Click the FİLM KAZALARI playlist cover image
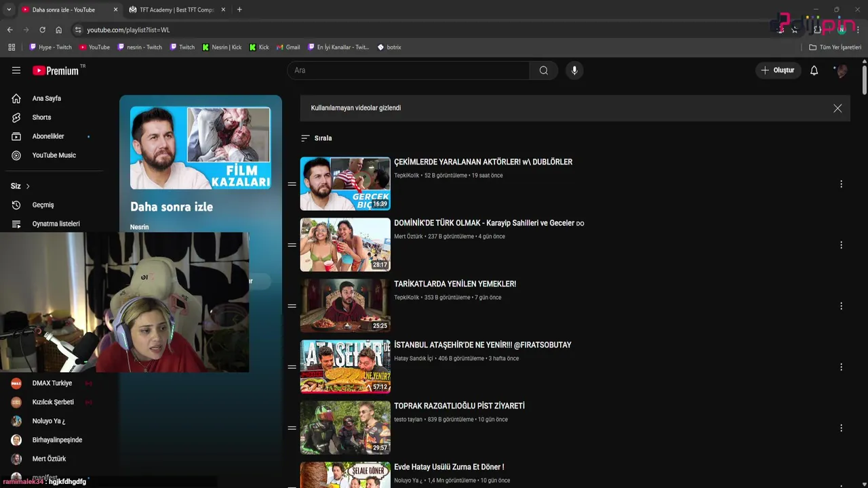This screenshot has height=488, width=868. pyautogui.click(x=201, y=148)
